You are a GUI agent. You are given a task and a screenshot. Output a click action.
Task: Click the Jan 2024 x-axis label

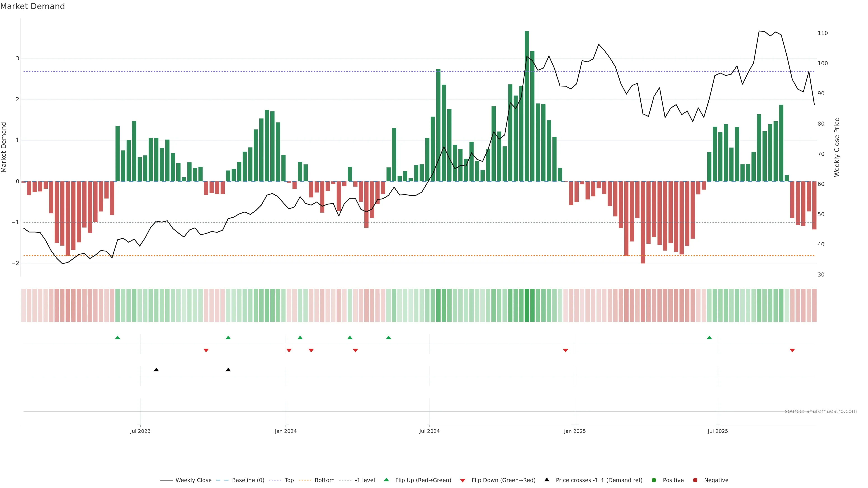click(x=286, y=431)
